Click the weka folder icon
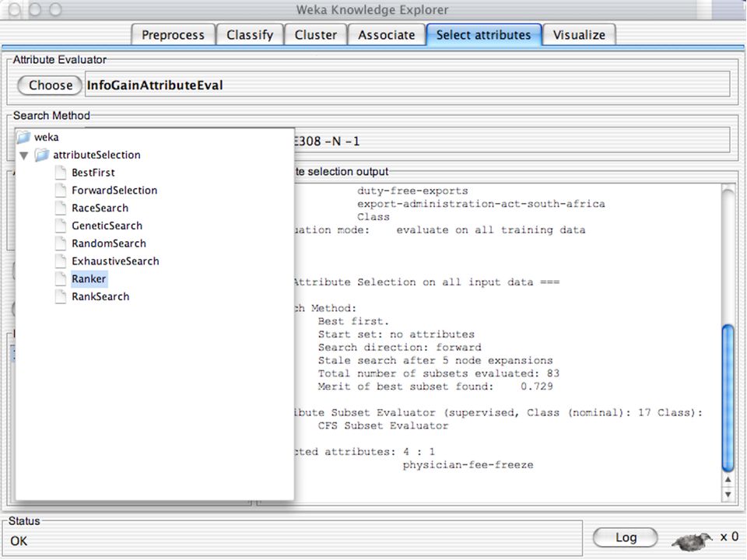 [24, 137]
